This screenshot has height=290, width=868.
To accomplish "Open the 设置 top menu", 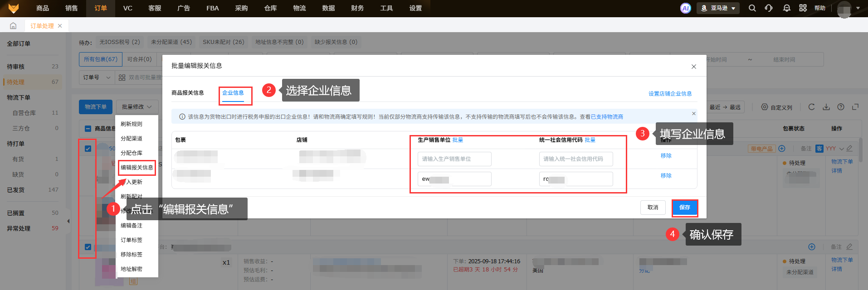I will [415, 8].
